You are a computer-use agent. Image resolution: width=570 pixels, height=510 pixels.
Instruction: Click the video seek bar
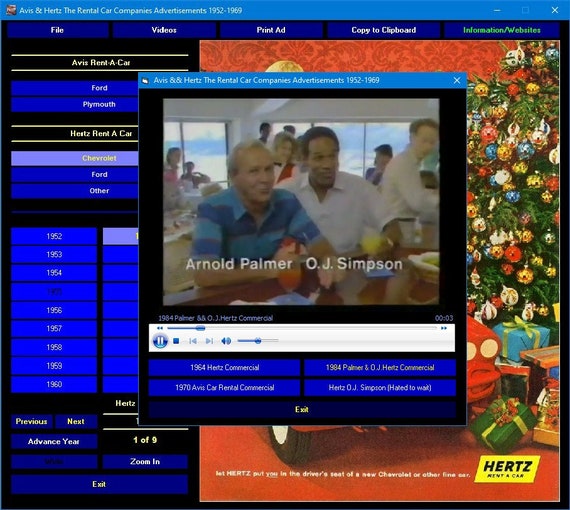pos(302,328)
